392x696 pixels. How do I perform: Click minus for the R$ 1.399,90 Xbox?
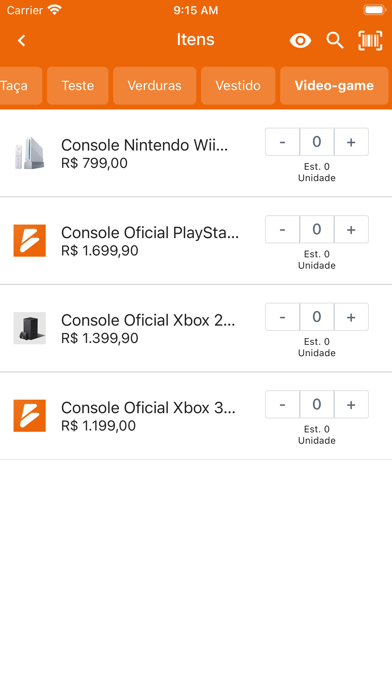coord(282,317)
